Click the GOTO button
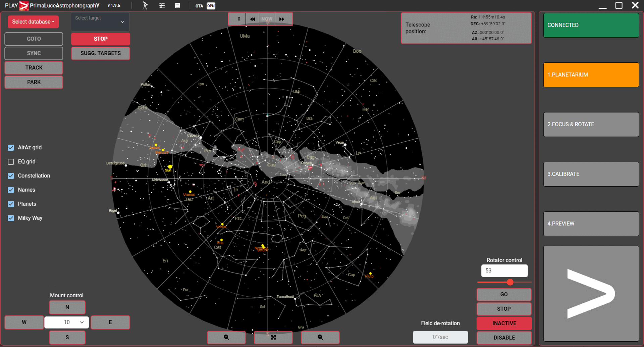This screenshot has width=644, height=347. (34, 39)
